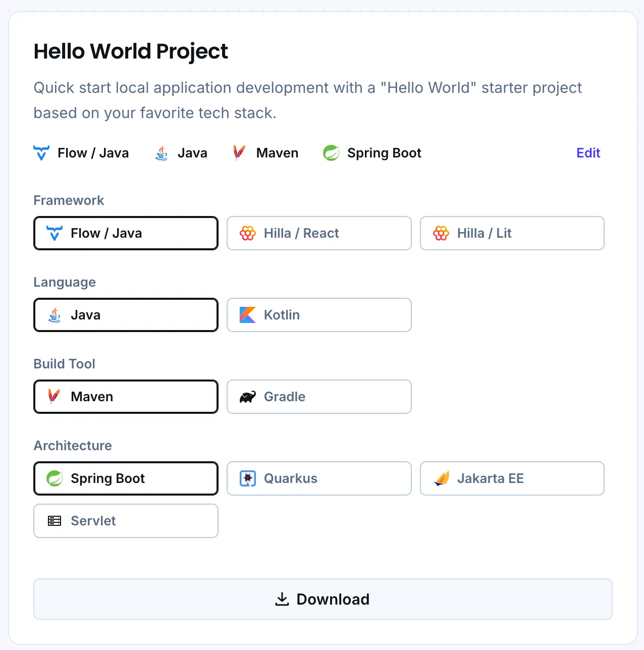Click the Hilla icon on the Hilla / React option
The image size is (644, 650).
[x=248, y=233]
